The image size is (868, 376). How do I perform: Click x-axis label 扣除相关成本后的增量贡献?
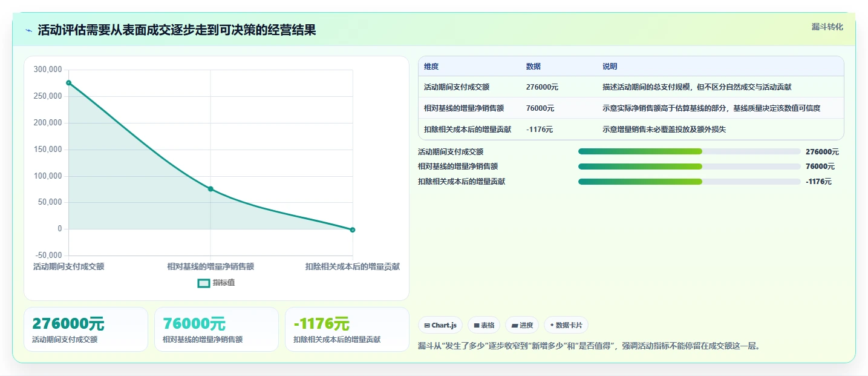click(353, 266)
